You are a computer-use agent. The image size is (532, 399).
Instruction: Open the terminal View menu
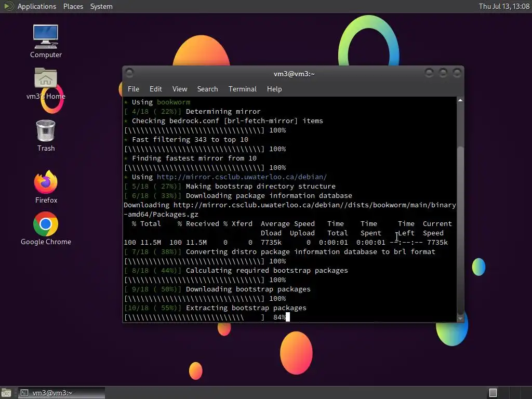179,89
